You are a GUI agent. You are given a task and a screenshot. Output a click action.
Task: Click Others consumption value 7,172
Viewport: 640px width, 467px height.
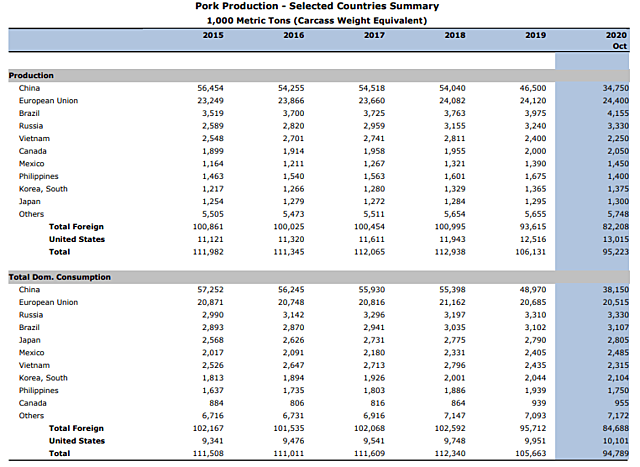[x=618, y=416]
